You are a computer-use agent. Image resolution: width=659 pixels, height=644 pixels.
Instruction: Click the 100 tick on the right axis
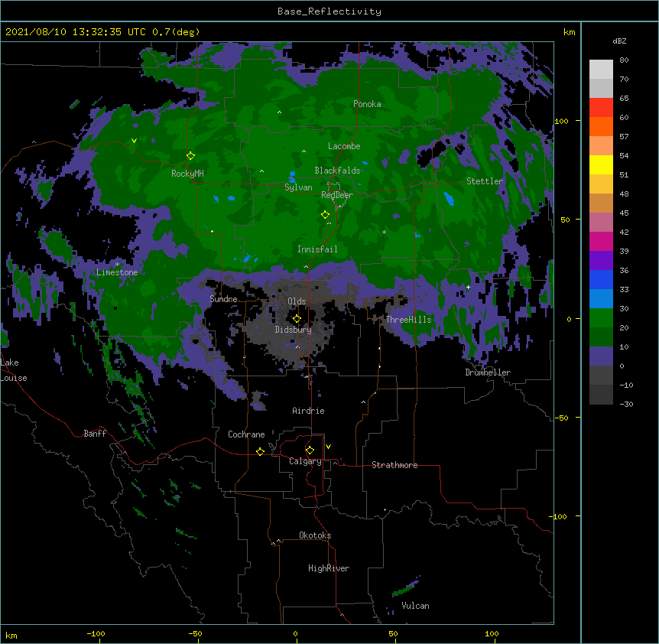(561, 121)
